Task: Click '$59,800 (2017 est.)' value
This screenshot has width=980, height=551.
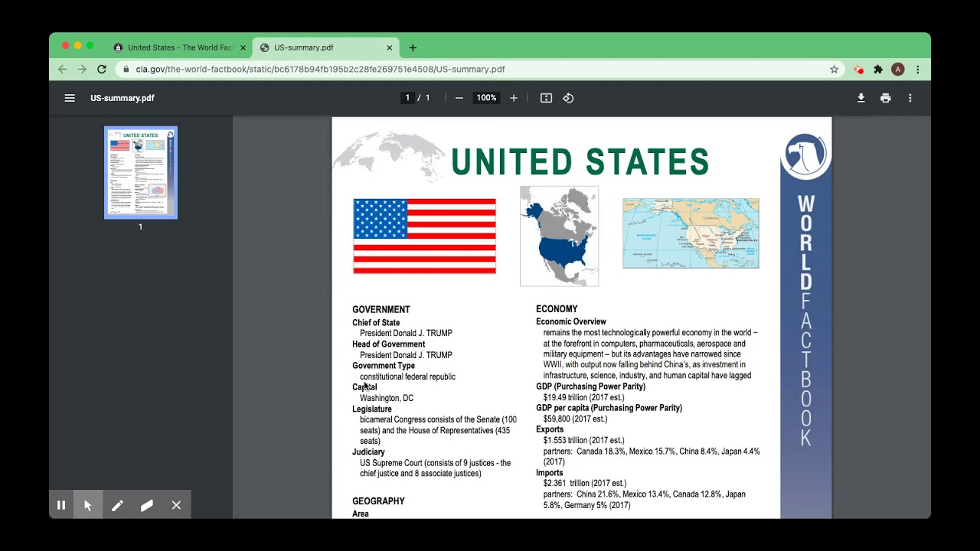Action: pyautogui.click(x=575, y=419)
